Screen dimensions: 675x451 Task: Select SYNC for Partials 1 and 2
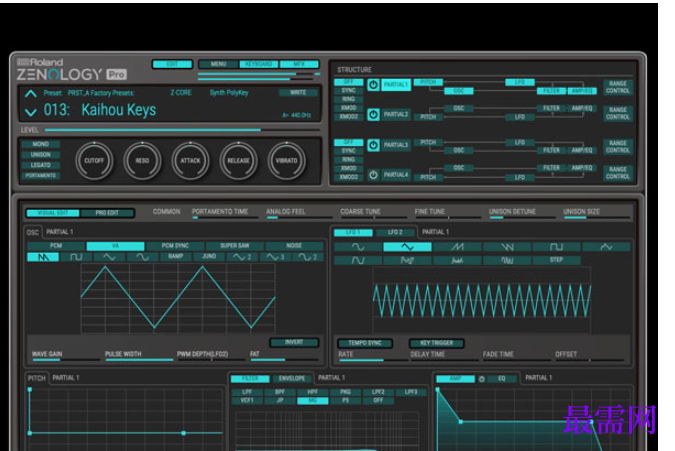point(349,90)
